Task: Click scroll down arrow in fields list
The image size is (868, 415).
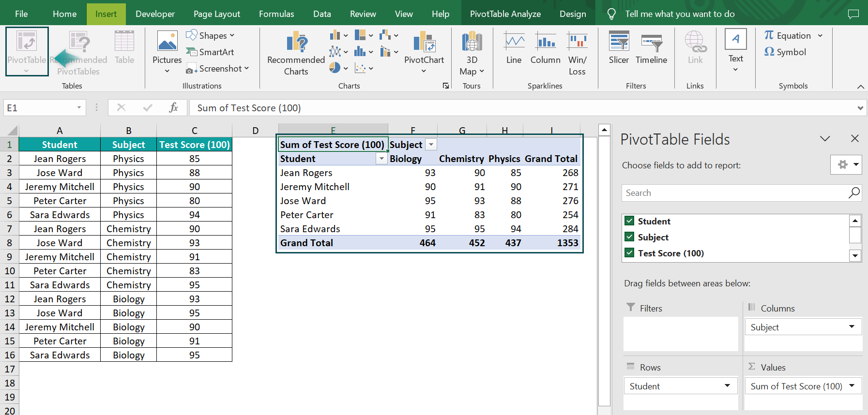Action: (x=855, y=255)
